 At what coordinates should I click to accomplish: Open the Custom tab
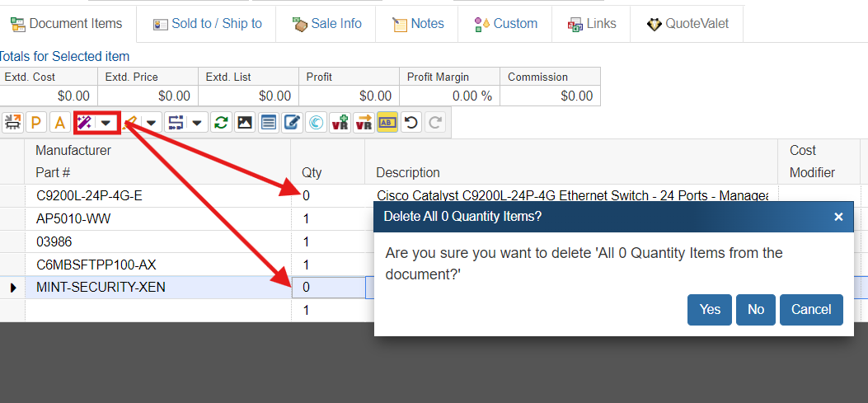504,24
